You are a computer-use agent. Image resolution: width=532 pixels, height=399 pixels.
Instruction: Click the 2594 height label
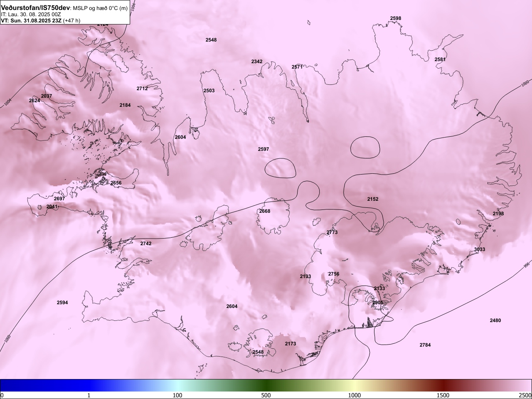(62, 303)
